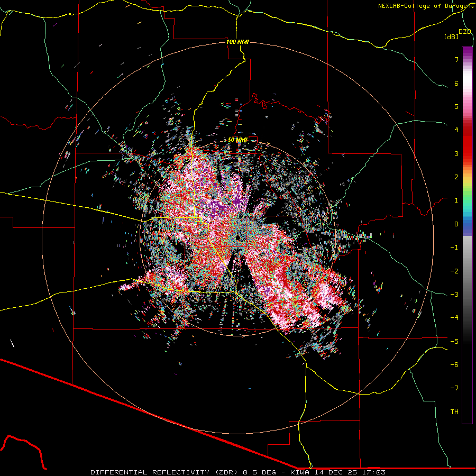This screenshot has height=476, width=476.
Task: Select the 3 value on dB scale
Action: click(456, 153)
